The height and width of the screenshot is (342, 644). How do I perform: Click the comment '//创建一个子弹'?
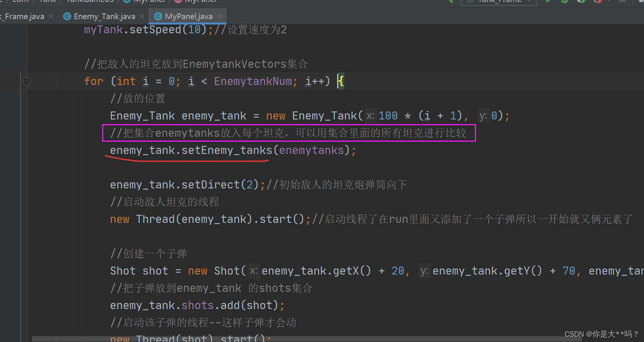click(148, 254)
